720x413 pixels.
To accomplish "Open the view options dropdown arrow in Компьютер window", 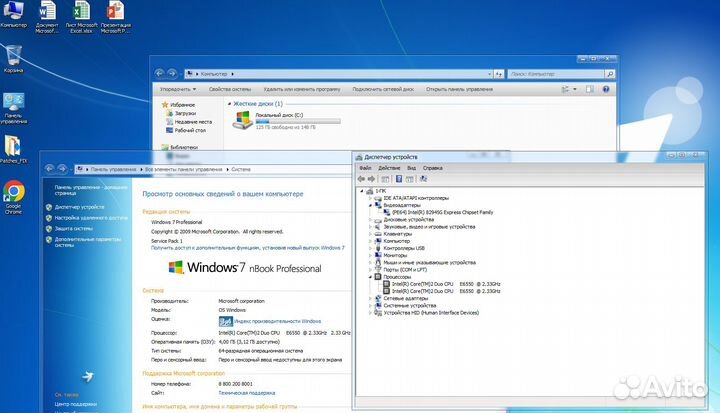I will click(x=575, y=89).
